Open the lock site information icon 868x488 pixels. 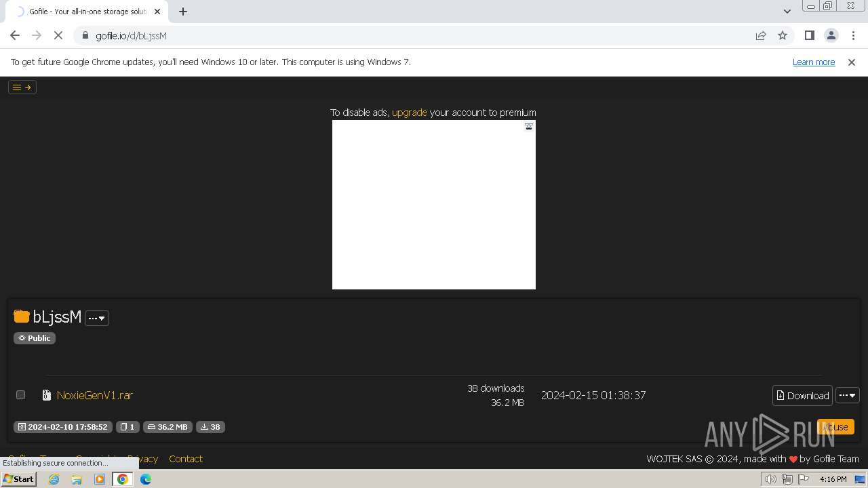pyautogui.click(x=85, y=35)
